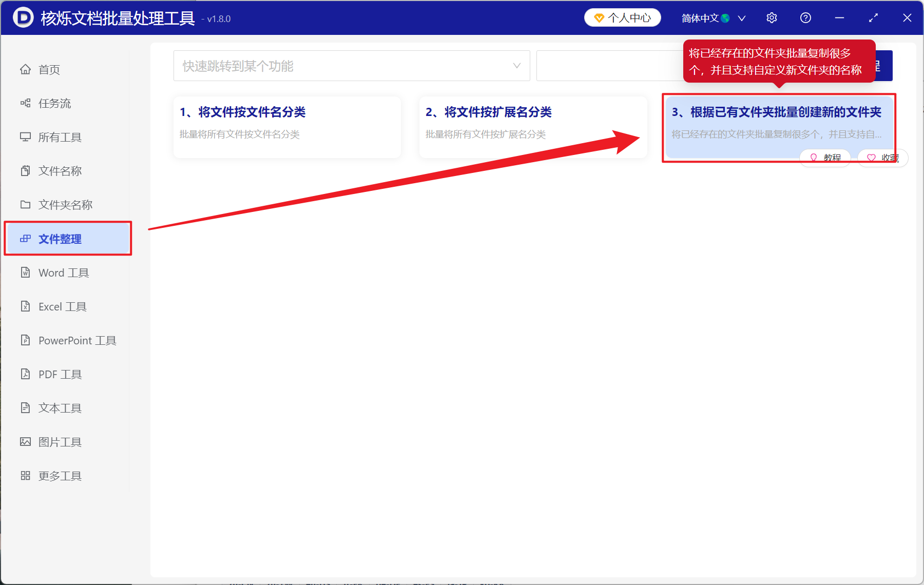Open the 文本工具 section
Image resolution: width=924 pixels, height=585 pixels.
tap(60, 407)
